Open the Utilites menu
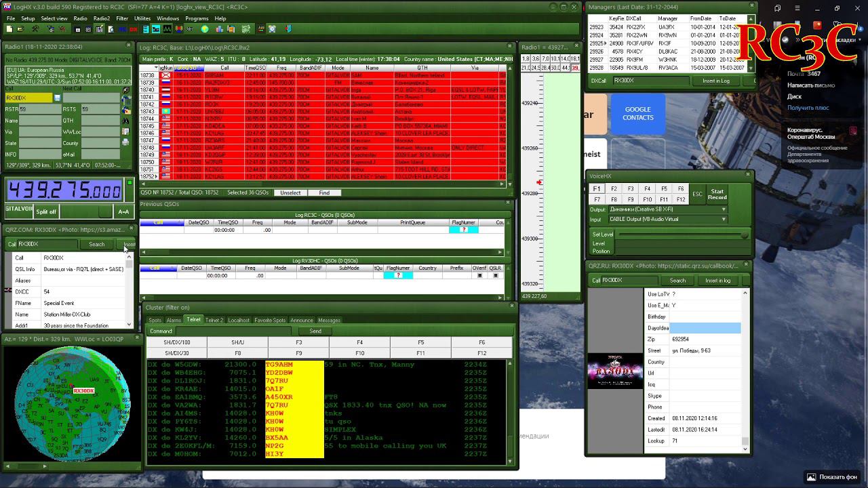The image size is (868, 488). point(142,18)
